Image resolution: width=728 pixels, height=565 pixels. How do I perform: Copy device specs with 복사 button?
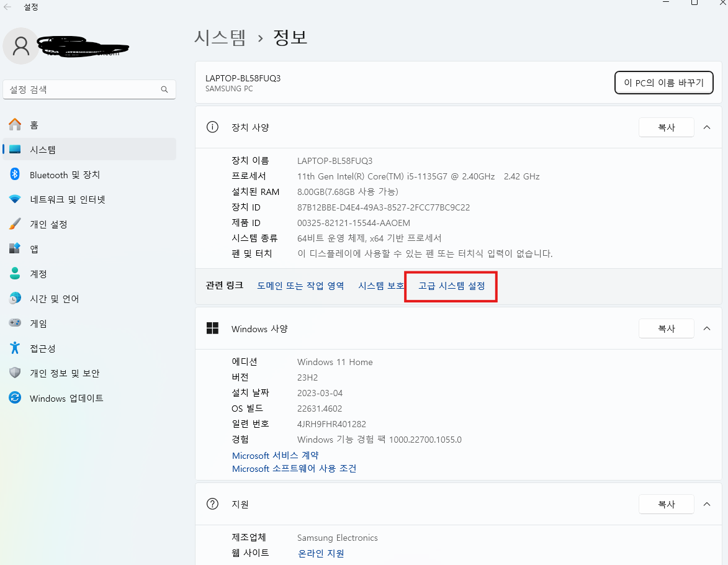(x=667, y=127)
